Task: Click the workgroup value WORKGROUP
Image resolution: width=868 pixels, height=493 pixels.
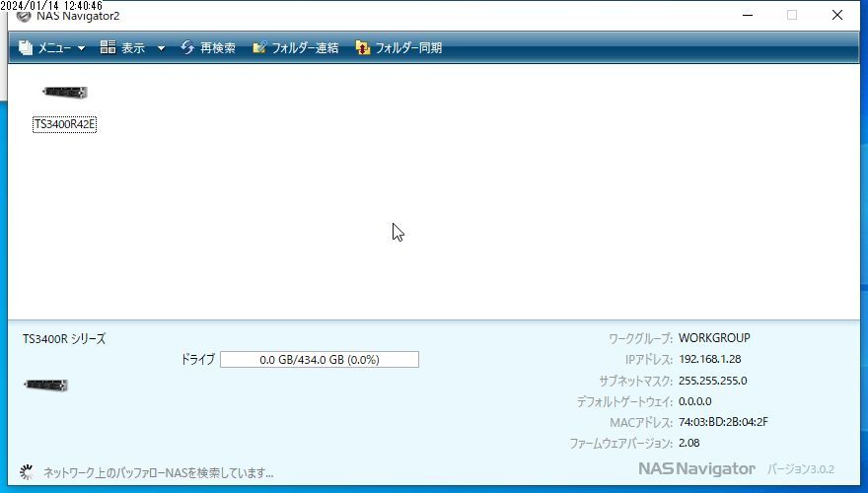Action: (x=714, y=338)
